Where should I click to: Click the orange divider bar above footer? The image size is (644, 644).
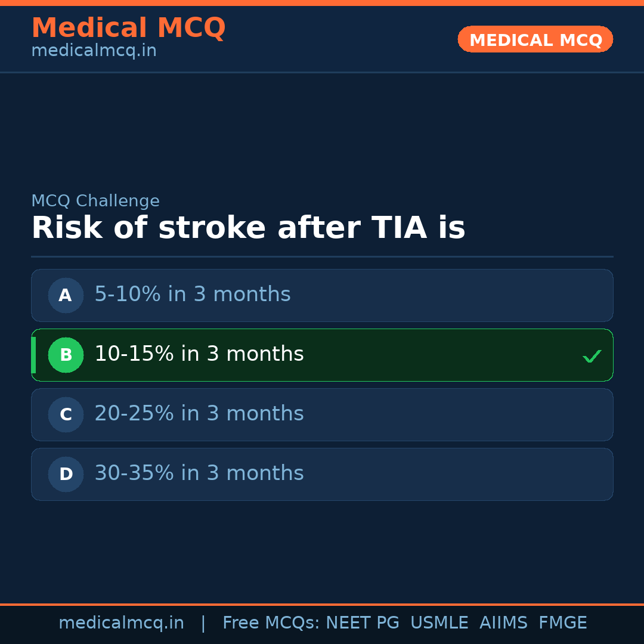[x=322, y=603]
